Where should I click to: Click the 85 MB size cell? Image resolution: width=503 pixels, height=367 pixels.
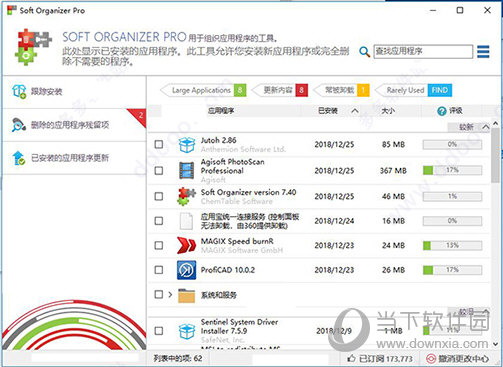click(393, 145)
